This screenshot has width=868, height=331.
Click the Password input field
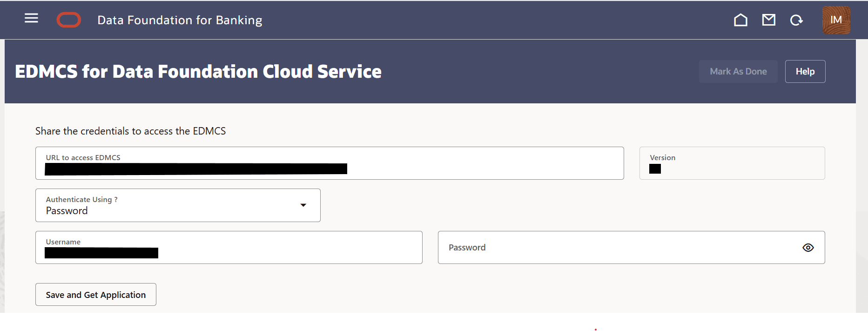[x=632, y=248]
